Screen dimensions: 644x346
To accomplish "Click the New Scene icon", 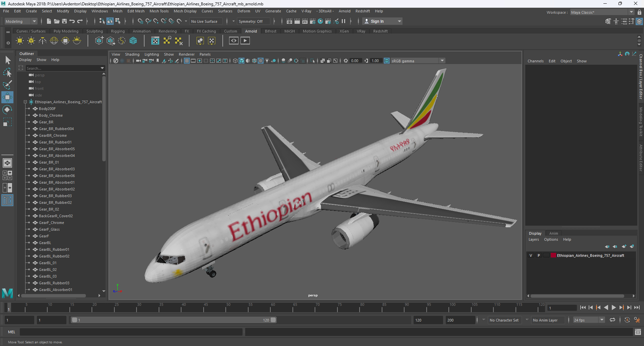I will point(49,21).
